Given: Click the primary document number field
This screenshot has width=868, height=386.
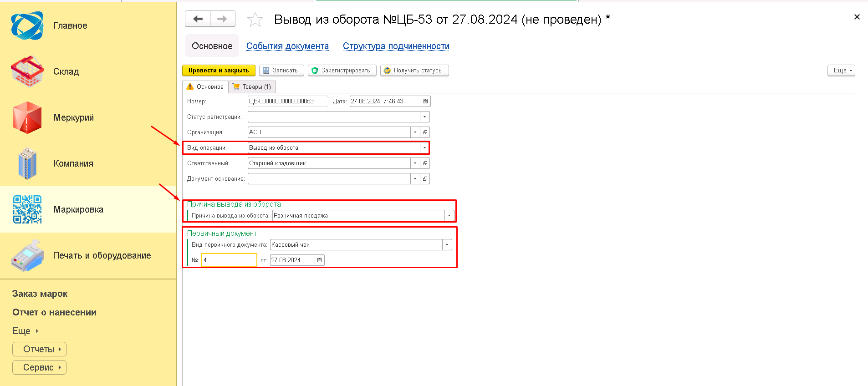Looking at the screenshot, I should click(x=230, y=260).
